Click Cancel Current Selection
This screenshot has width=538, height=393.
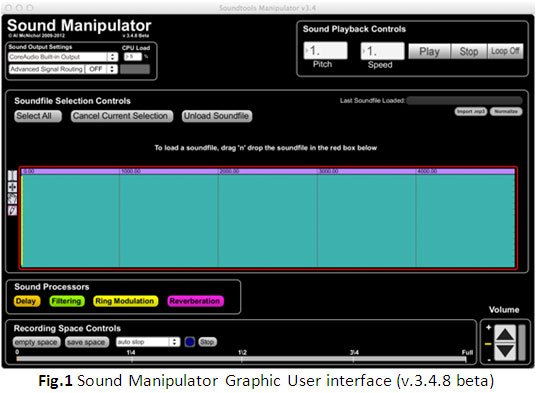pos(122,116)
